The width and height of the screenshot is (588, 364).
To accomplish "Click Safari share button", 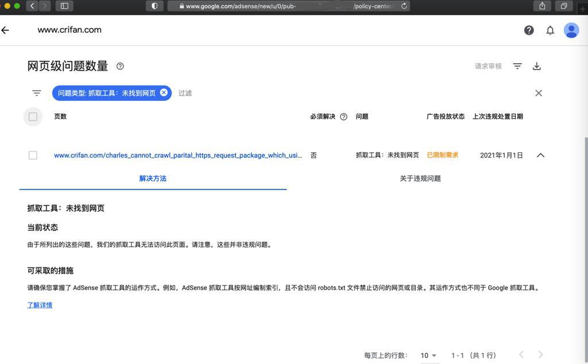I will click(x=542, y=6).
